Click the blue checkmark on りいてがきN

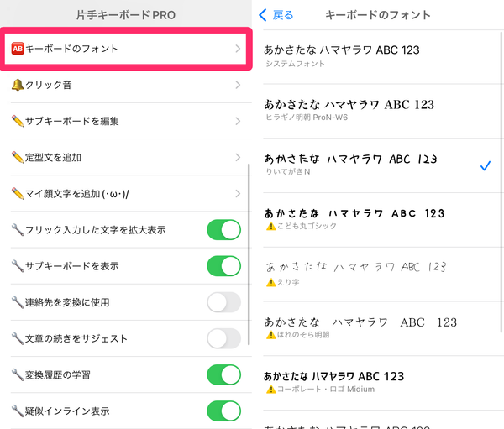tap(486, 166)
